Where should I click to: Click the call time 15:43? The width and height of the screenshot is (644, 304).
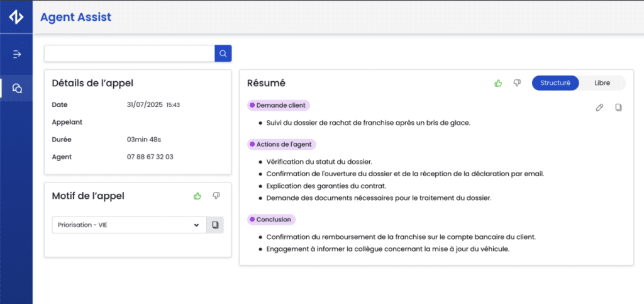tap(173, 105)
